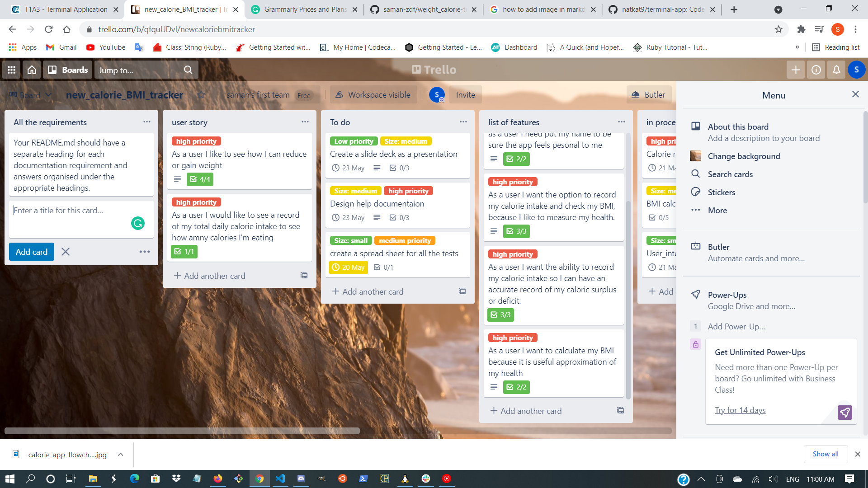Click the create plus icon in header
This screenshot has width=868, height=488.
point(796,70)
